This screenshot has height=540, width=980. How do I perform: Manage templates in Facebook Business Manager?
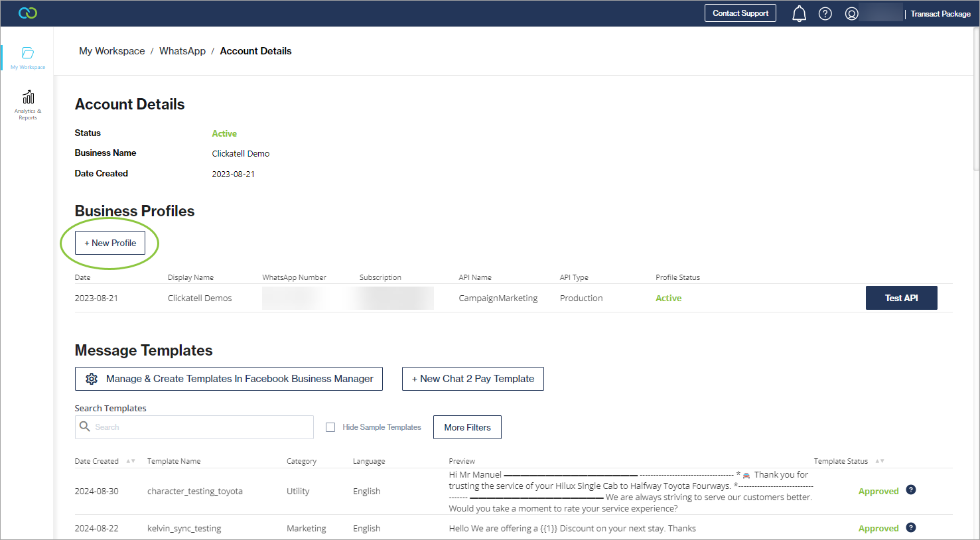[x=228, y=379]
